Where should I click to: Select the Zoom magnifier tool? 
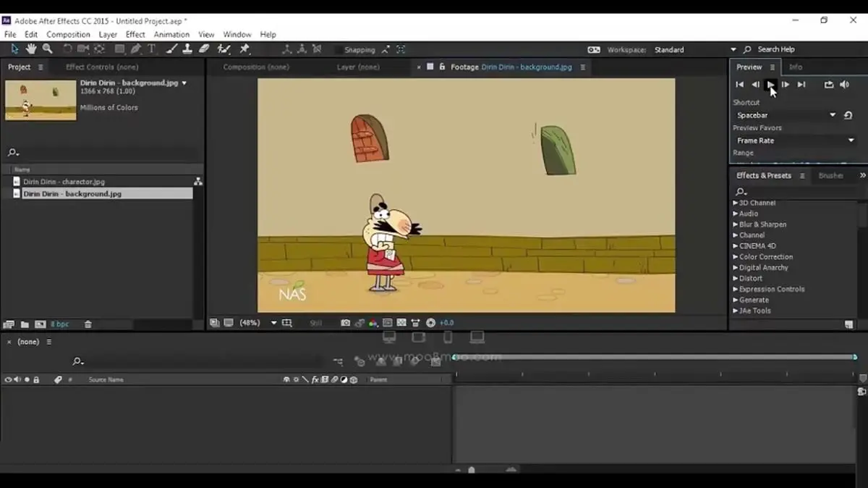tap(48, 49)
